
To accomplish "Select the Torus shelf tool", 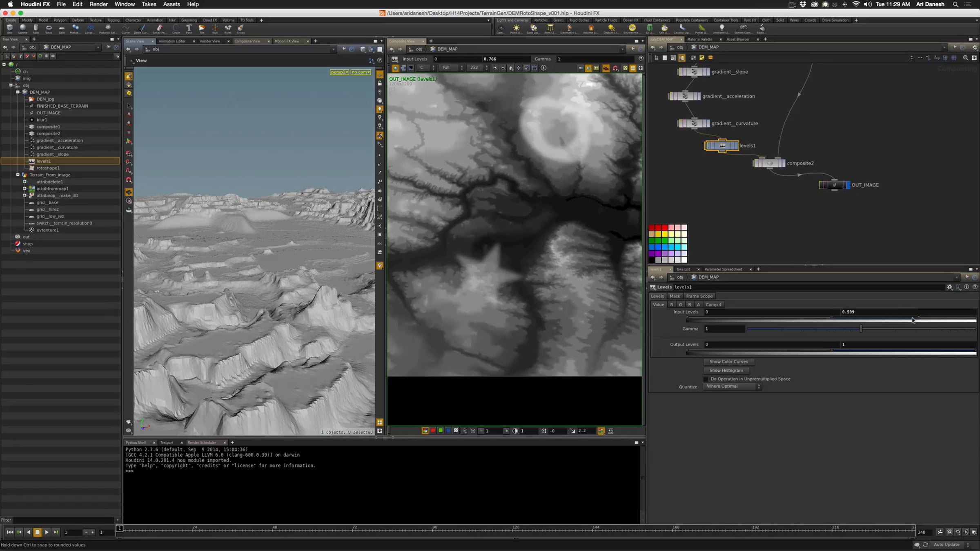I will click(49, 29).
